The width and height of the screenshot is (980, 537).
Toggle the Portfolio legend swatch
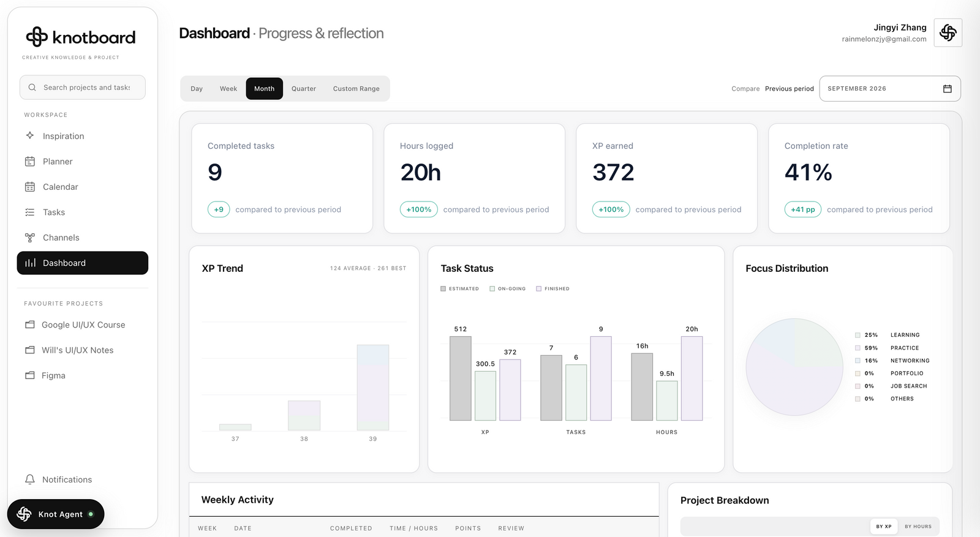click(x=858, y=374)
